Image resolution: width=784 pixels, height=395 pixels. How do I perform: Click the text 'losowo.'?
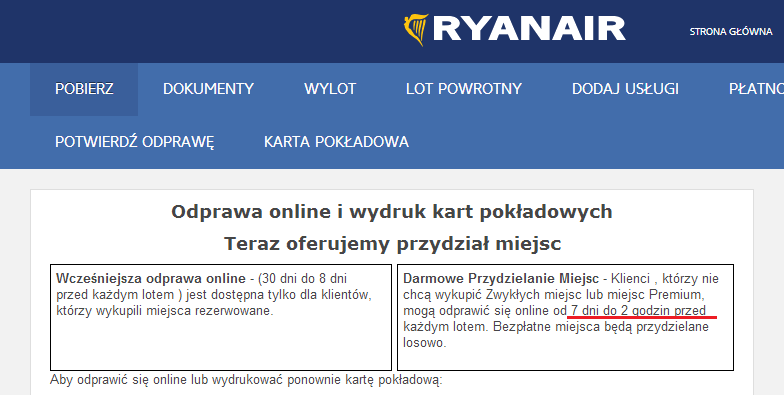(424, 343)
